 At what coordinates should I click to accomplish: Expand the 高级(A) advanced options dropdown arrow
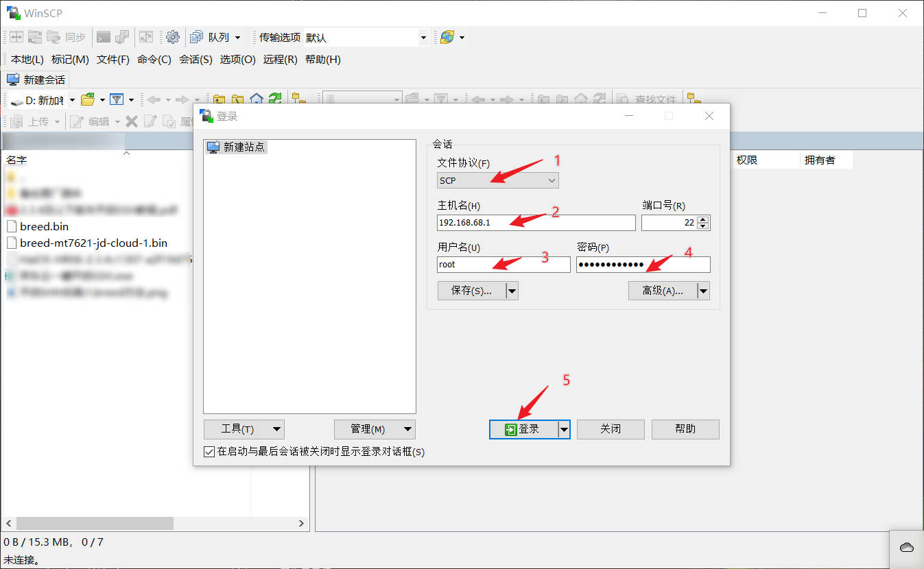tap(703, 290)
